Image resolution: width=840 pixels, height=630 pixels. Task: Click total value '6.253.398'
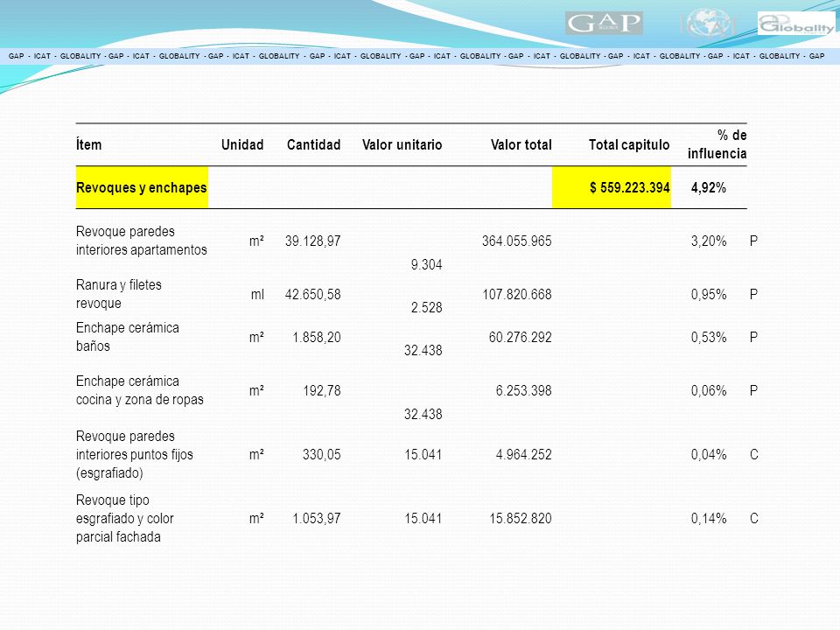(x=523, y=391)
